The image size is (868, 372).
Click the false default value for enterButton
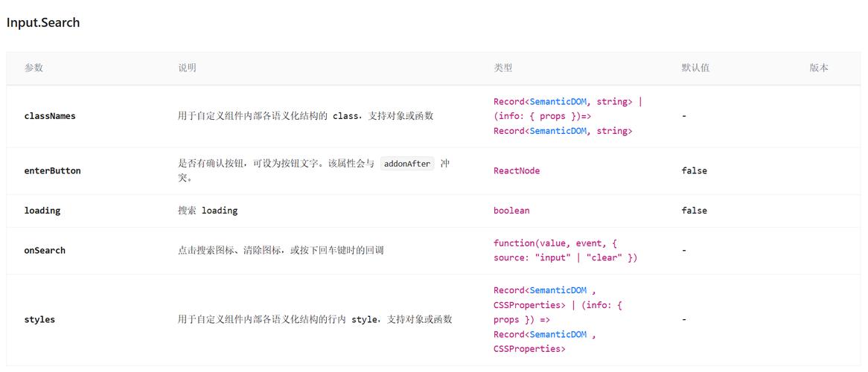(694, 171)
